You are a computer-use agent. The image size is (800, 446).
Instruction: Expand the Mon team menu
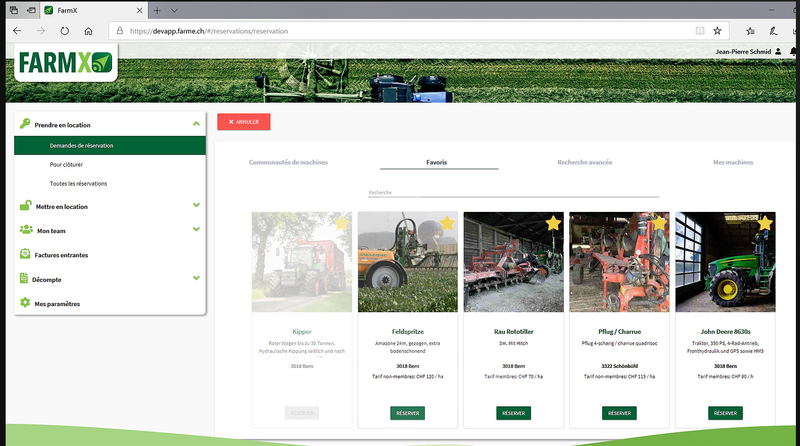[x=197, y=229]
